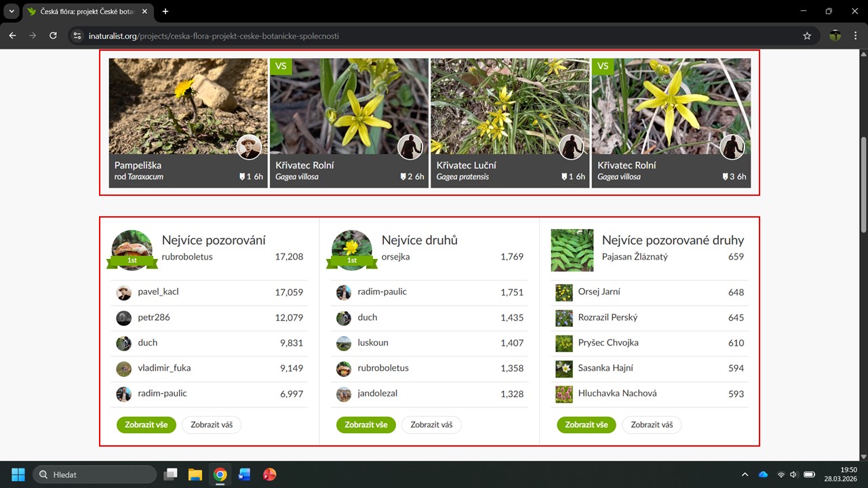Open the Křivatec Luční observation photo
Screen dimensions: 868x488
509,106
